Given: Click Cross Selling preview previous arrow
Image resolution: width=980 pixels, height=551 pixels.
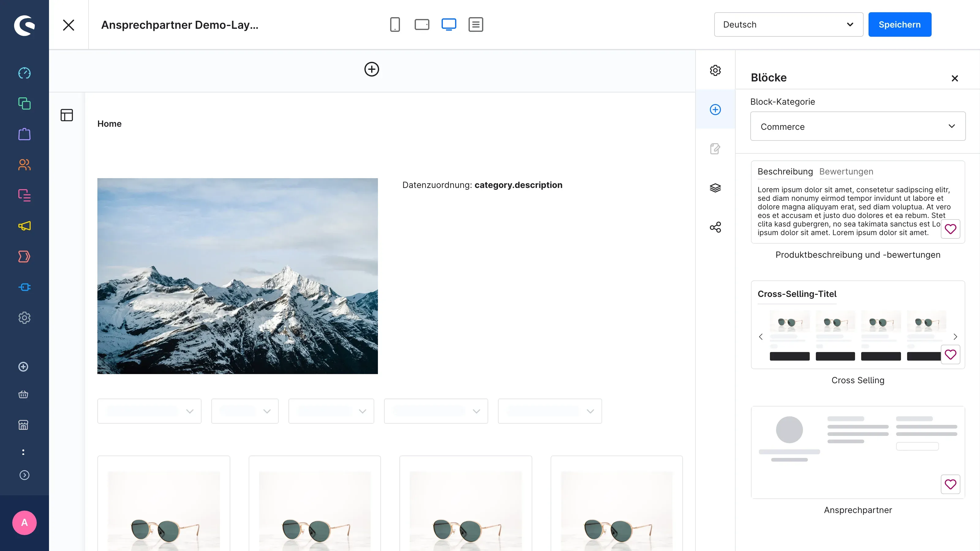Looking at the screenshot, I should [761, 336].
